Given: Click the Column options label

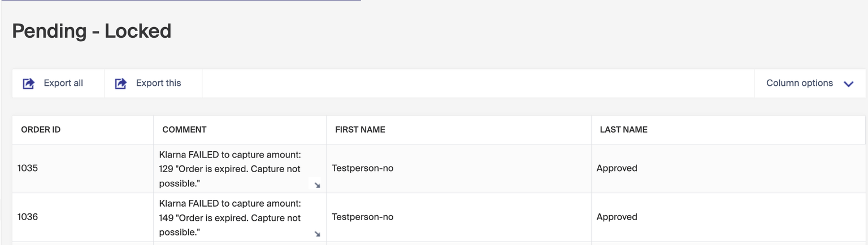Looking at the screenshot, I should (x=799, y=83).
